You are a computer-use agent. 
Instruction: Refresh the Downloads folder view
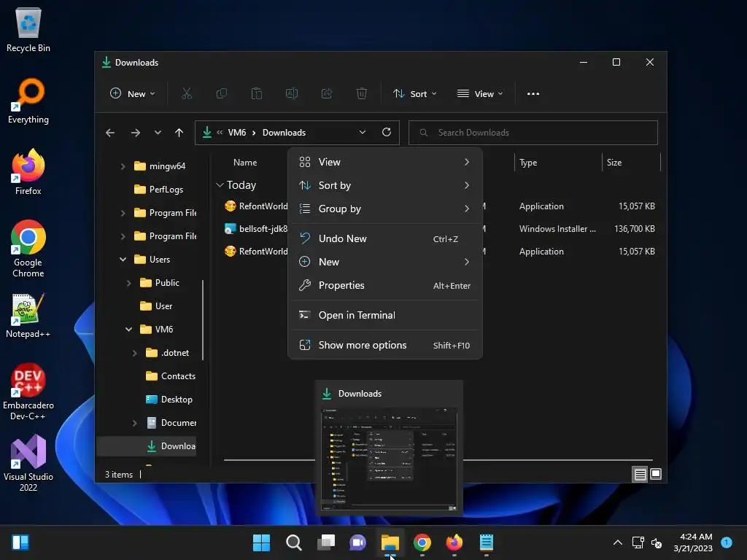pos(387,133)
